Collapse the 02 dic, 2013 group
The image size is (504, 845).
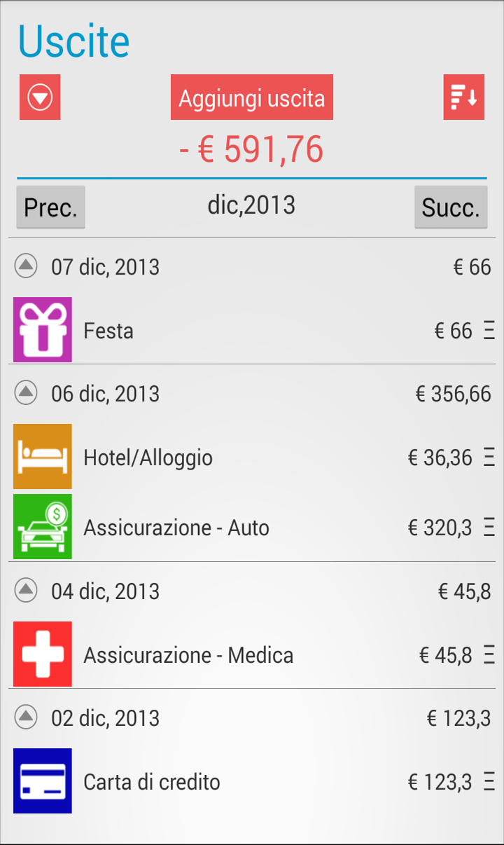tap(26, 717)
